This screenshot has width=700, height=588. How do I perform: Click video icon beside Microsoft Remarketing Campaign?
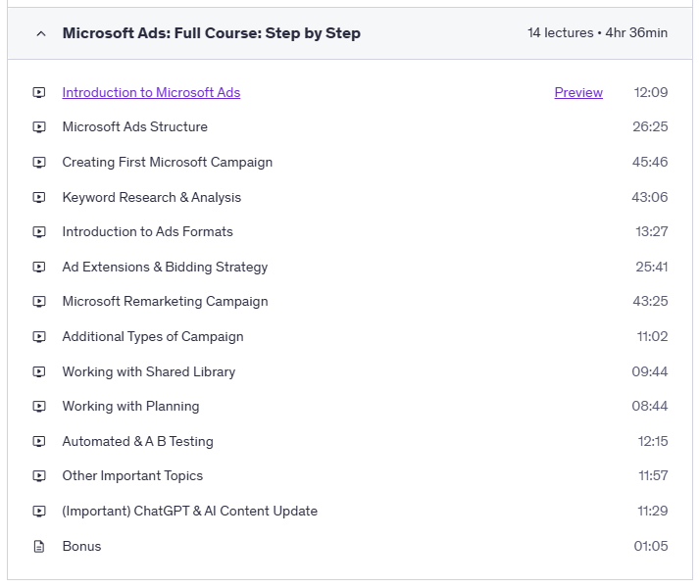click(39, 302)
